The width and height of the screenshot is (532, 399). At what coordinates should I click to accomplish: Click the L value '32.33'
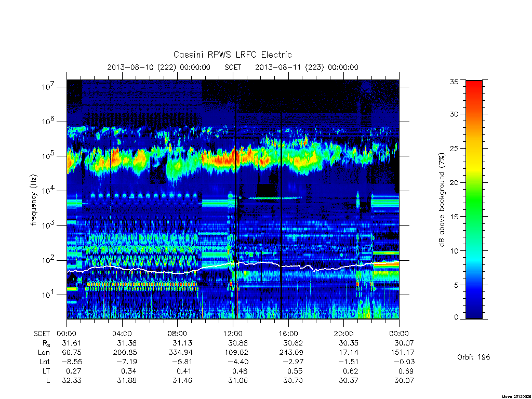pyautogui.click(x=72, y=381)
